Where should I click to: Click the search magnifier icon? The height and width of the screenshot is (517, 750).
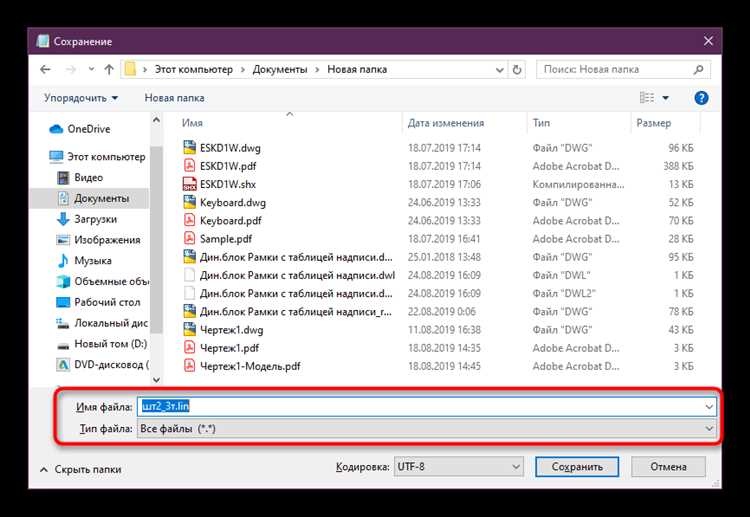(698, 70)
